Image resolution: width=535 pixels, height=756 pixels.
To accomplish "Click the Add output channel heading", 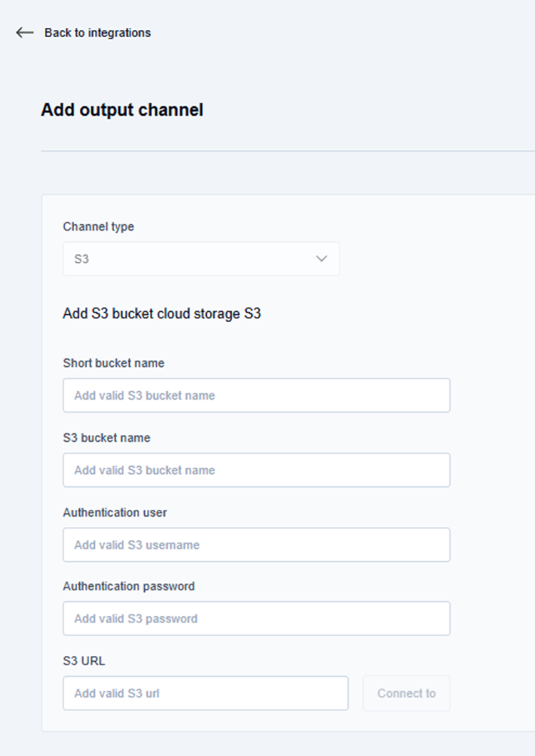I will pos(122,110).
